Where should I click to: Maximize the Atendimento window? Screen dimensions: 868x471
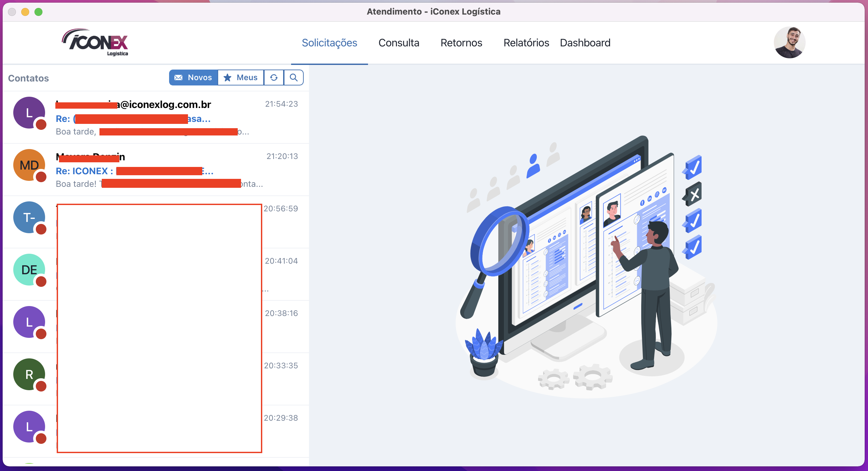(39, 12)
